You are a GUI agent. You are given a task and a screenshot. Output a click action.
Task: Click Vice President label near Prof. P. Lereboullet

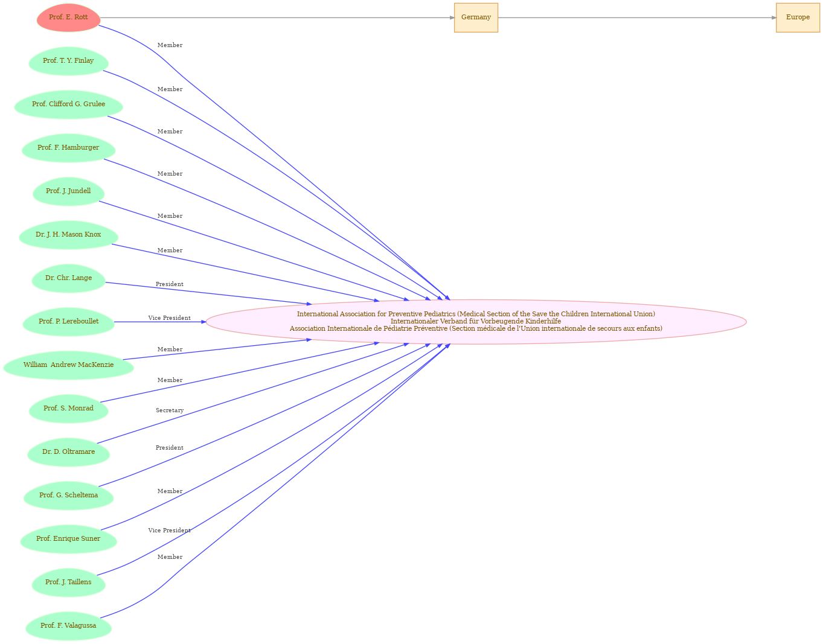(x=170, y=318)
